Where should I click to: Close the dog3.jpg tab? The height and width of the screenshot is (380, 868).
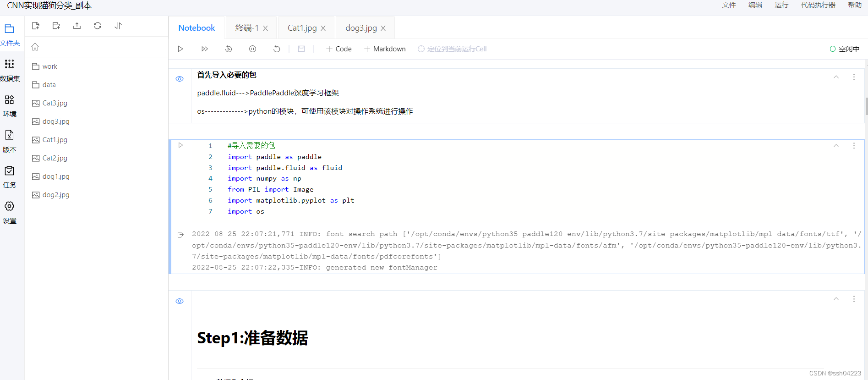click(x=383, y=28)
